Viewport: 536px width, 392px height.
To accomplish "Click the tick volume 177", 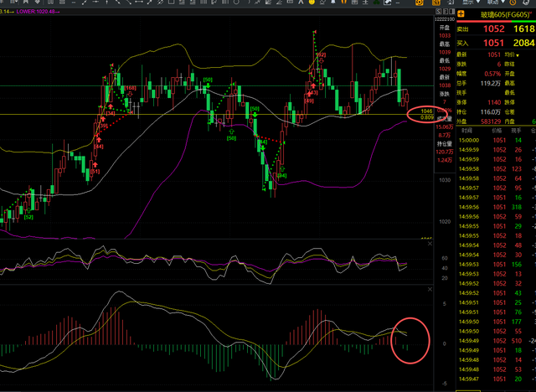I will pos(516,322).
